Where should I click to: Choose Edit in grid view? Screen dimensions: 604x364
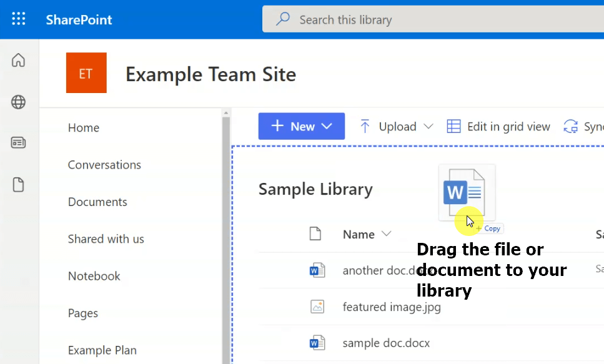[508, 126]
